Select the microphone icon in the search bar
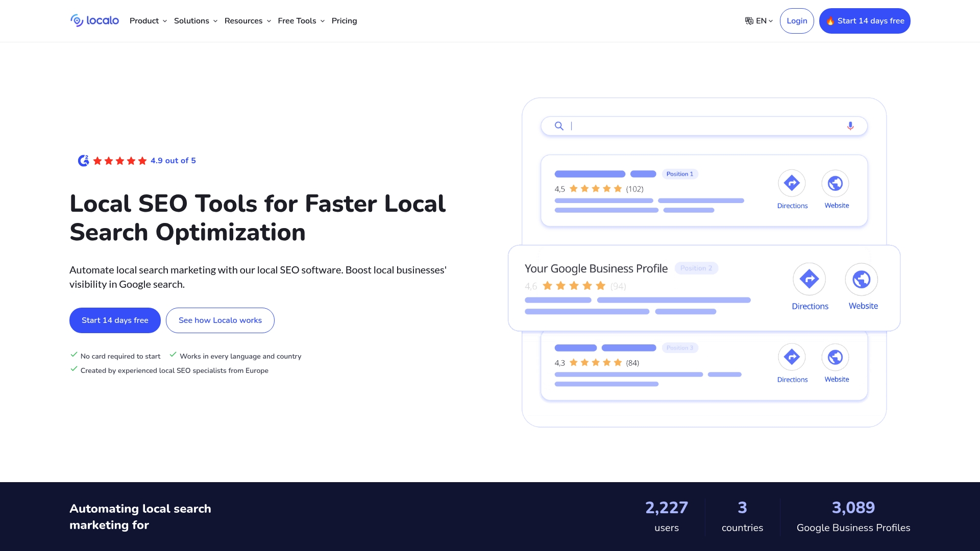Image resolution: width=980 pixels, height=551 pixels. (x=850, y=126)
